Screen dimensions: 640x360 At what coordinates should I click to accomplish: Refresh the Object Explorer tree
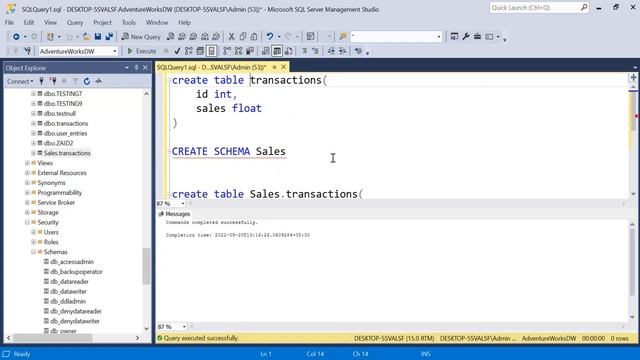[87, 81]
